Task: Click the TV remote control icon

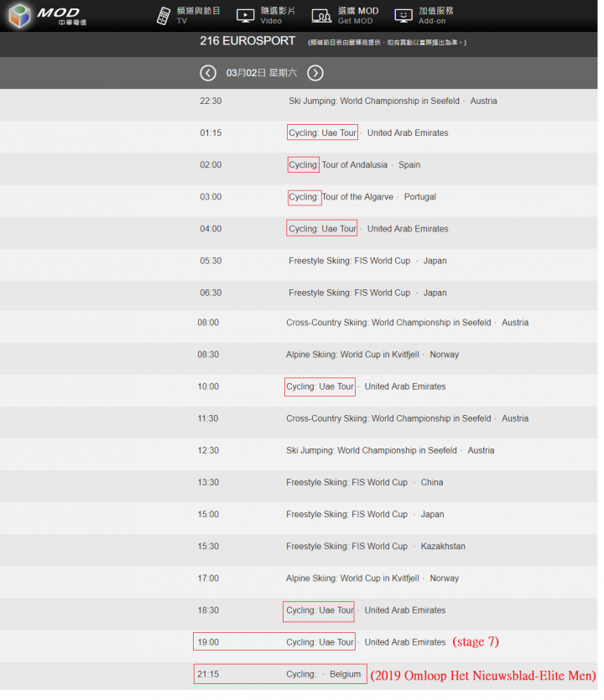Action: (x=164, y=16)
